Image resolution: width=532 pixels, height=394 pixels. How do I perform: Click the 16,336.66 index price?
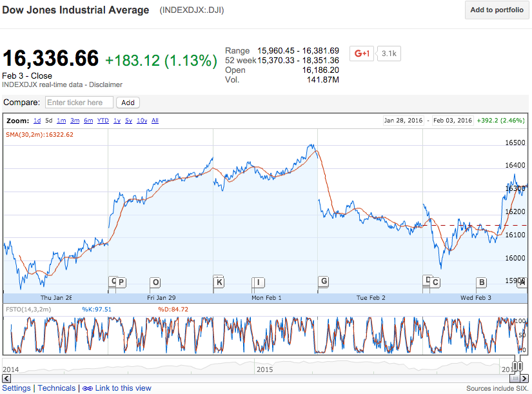click(50, 59)
